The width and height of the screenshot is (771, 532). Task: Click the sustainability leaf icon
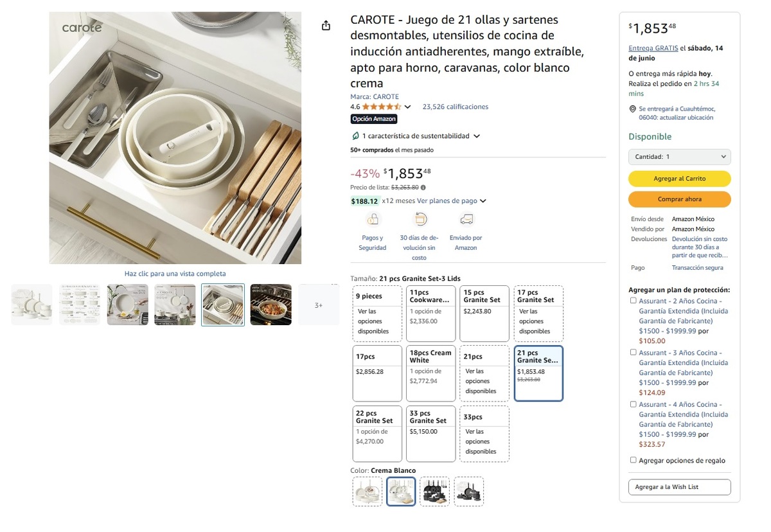click(355, 136)
